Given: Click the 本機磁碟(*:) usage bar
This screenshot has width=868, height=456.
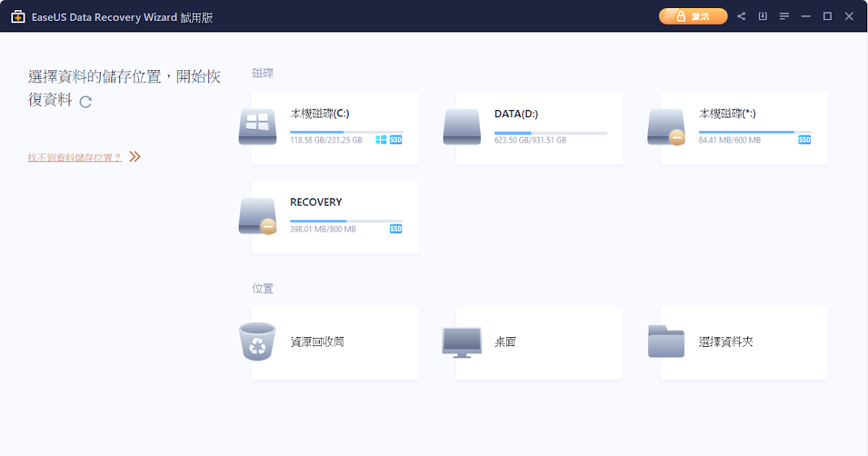Looking at the screenshot, I should pyautogui.click(x=755, y=132).
